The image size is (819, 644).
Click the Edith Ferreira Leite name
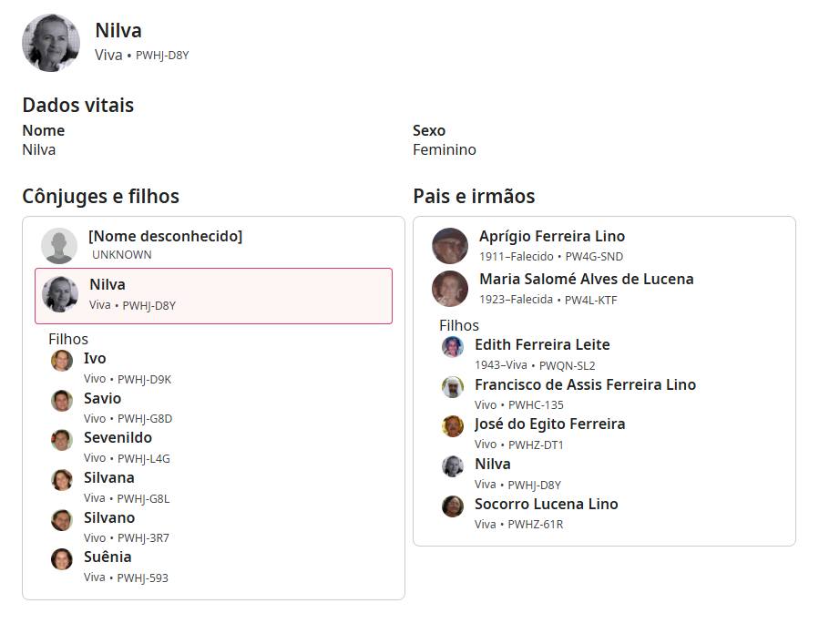tap(542, 345)
